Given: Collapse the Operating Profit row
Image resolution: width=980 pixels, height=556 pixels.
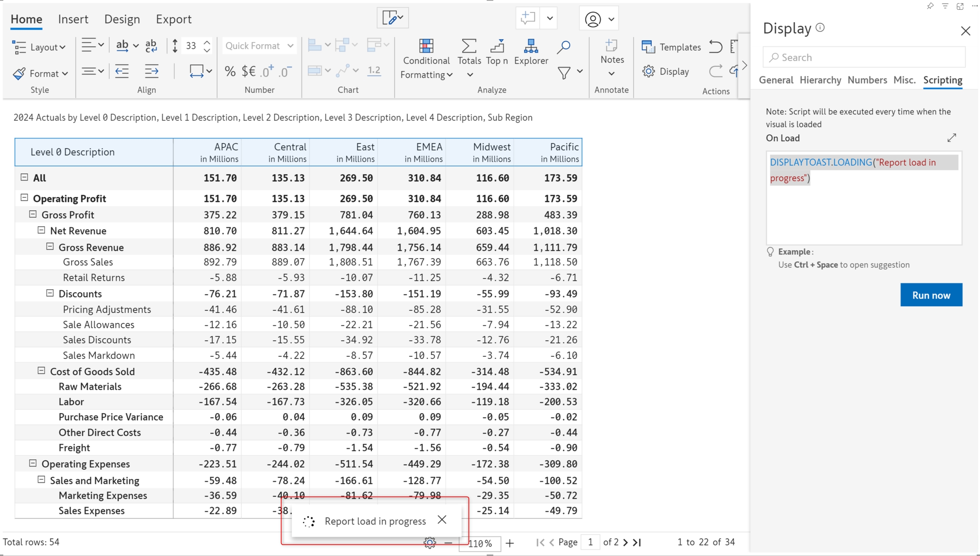Looking at the screenshot, I should 24,198.
